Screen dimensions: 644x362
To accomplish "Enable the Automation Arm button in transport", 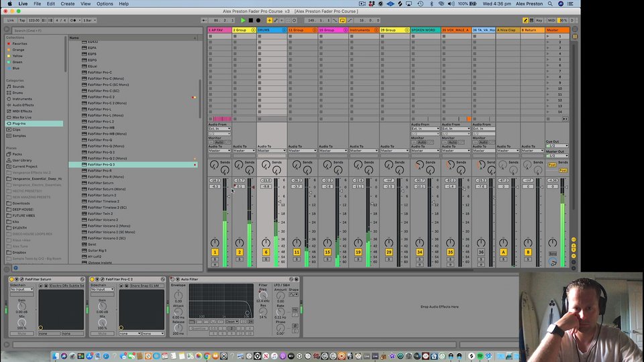I will 276,20.
